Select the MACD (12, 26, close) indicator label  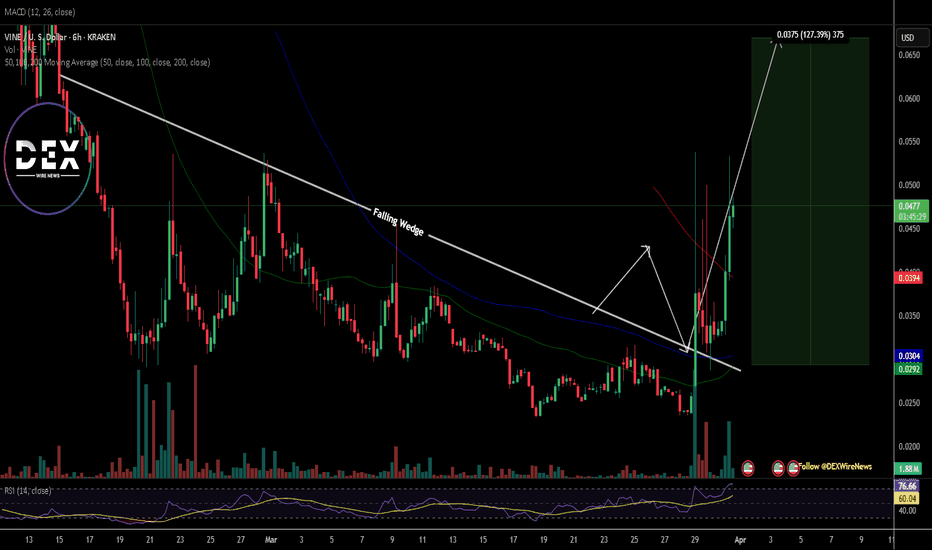39,12
